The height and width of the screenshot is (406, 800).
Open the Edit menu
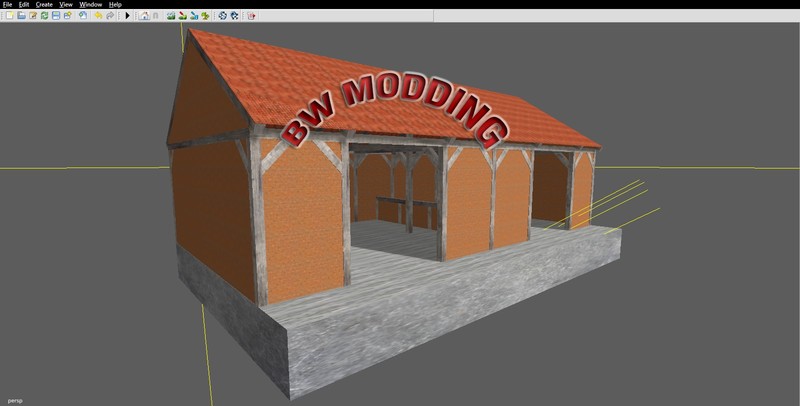(x=24, y=5)
